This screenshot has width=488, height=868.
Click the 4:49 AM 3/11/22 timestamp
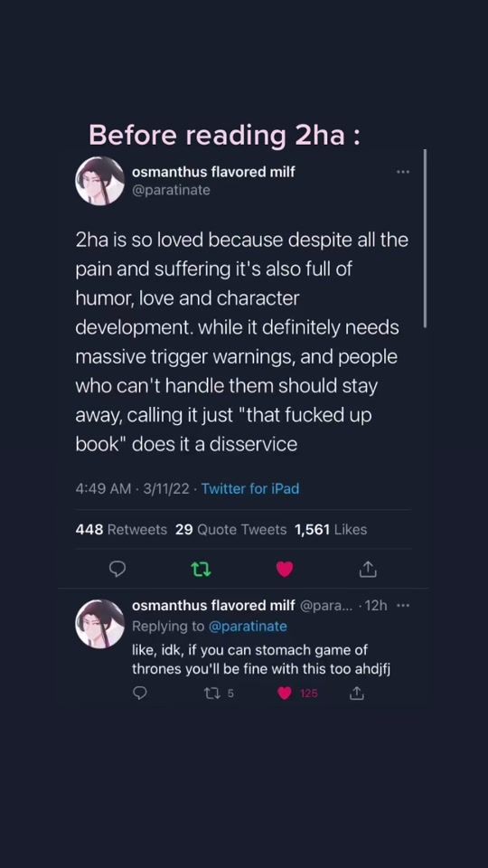coord(133,489)
